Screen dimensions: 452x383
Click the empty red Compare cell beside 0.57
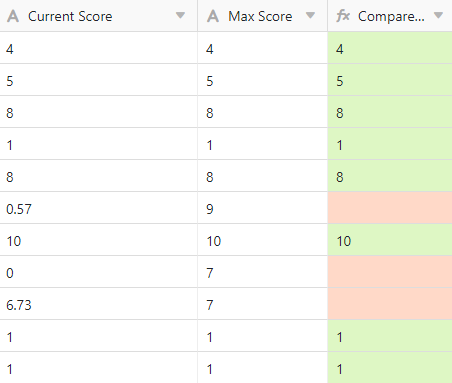click(390, 208)
